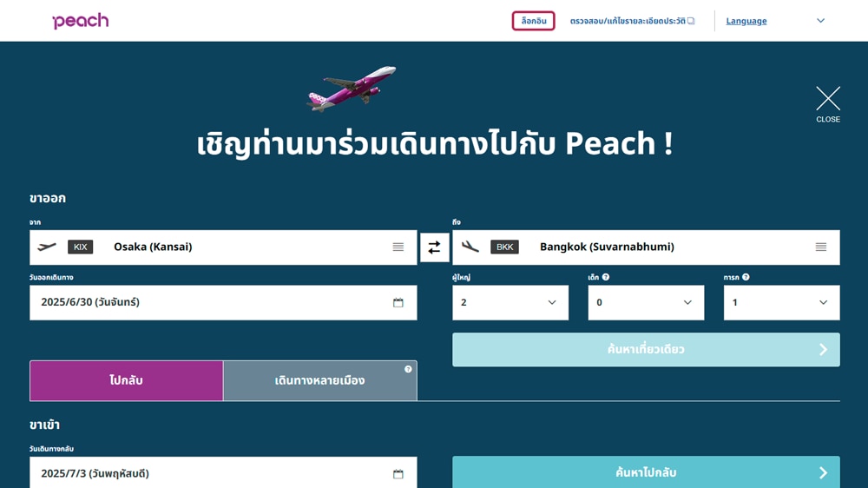Expand the ผู้ใหญ่ adults dropdown
This screenshot has width=868, height=488.
[x=510, y=303]
